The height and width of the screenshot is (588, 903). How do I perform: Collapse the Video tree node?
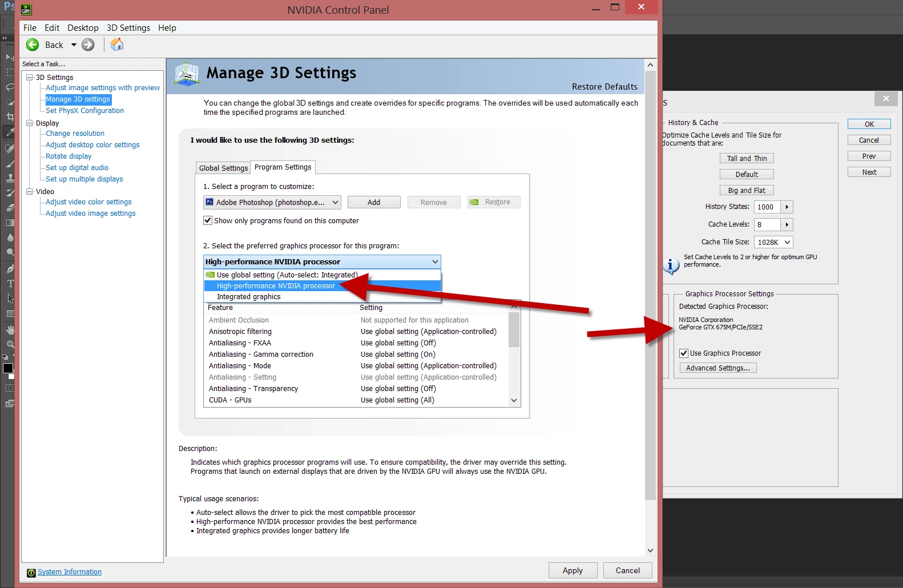(x=30, y=191)
